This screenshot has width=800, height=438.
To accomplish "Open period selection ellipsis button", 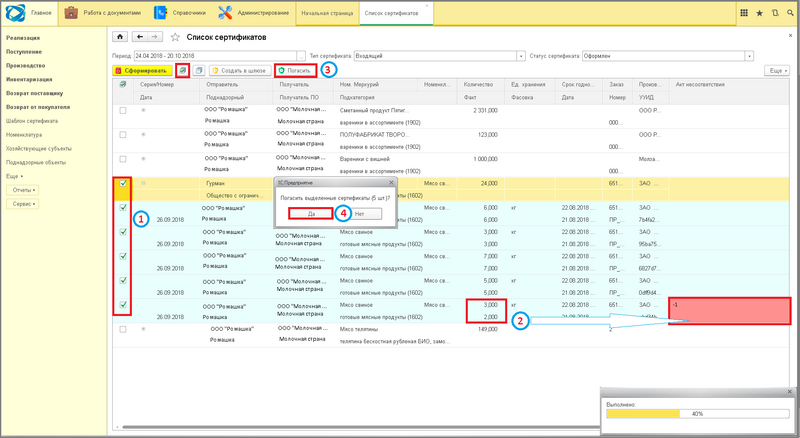I will [x=302, y=56].
